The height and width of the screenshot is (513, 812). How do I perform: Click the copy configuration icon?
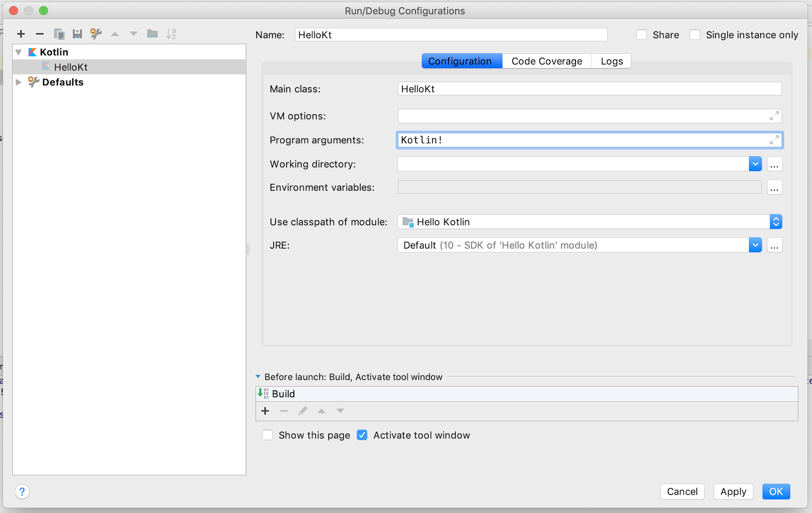tap(59, 34)
